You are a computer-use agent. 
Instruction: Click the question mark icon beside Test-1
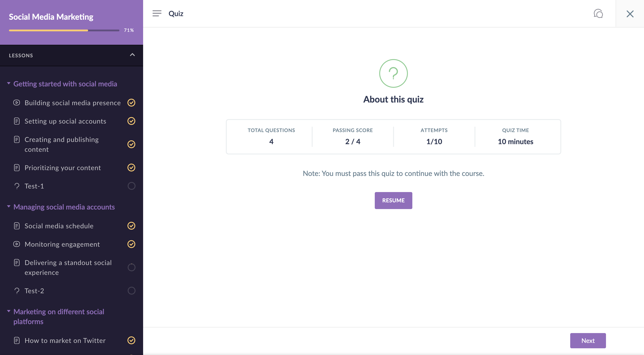tap(17, 186)
